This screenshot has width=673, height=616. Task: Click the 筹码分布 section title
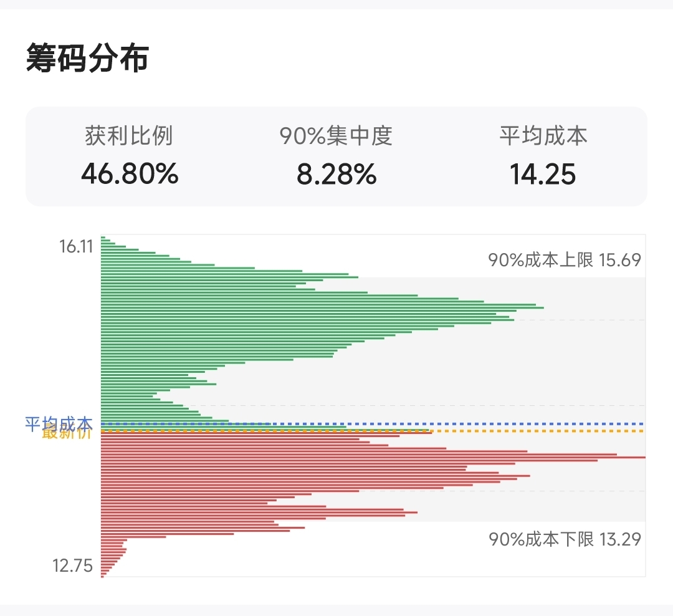click(x=88, y=58)
